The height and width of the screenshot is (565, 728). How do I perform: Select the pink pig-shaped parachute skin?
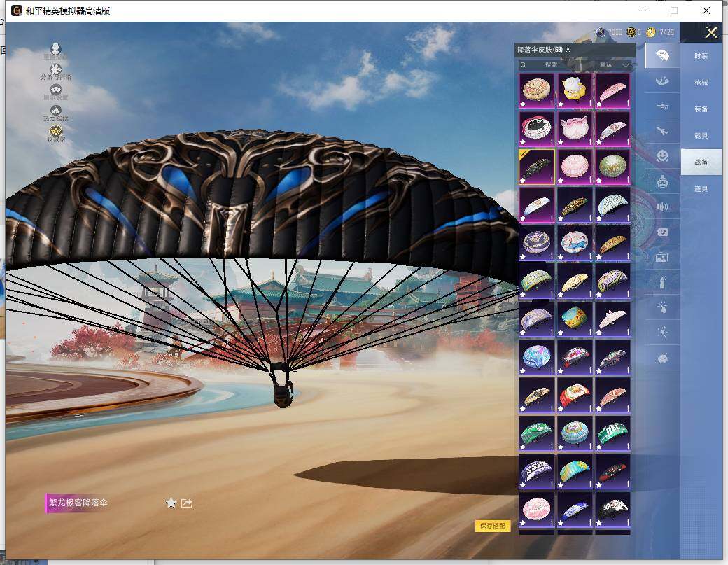click(x=575, y=127)
